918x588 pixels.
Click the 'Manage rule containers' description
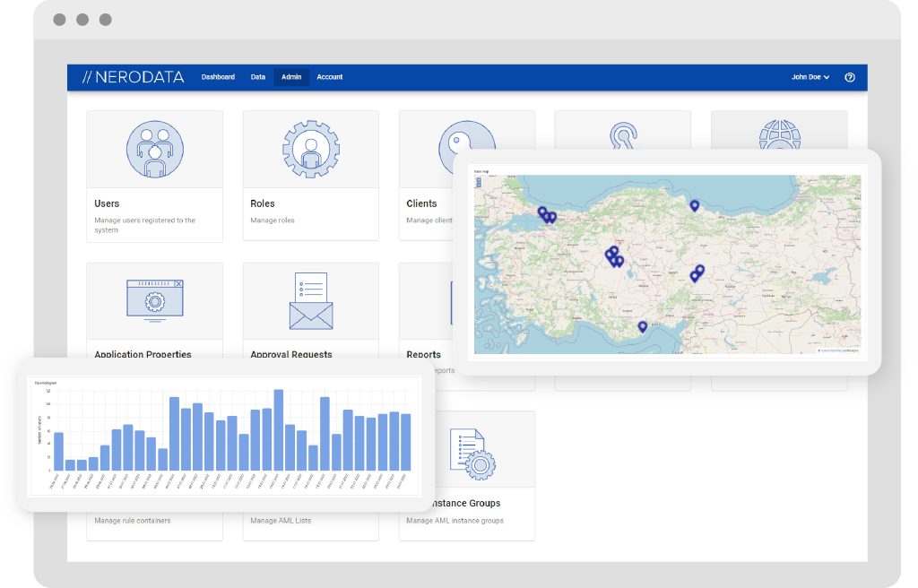(x=133, y=521)
